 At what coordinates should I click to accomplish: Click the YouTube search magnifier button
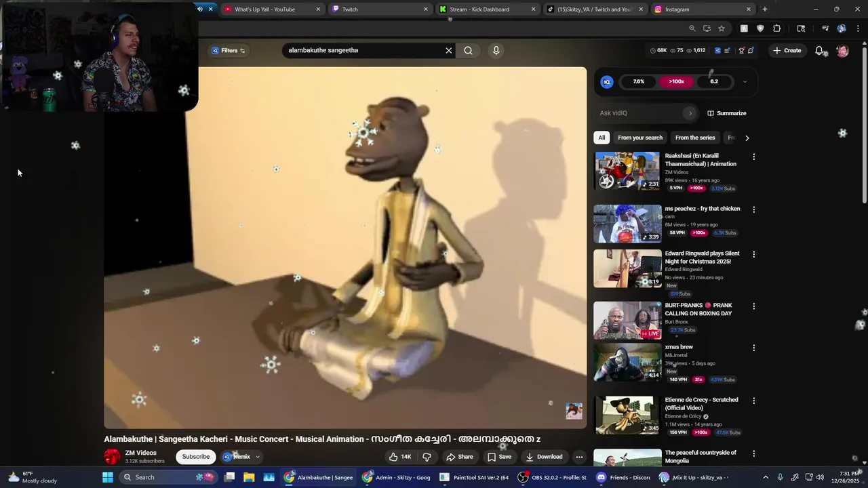click(468, 50)
